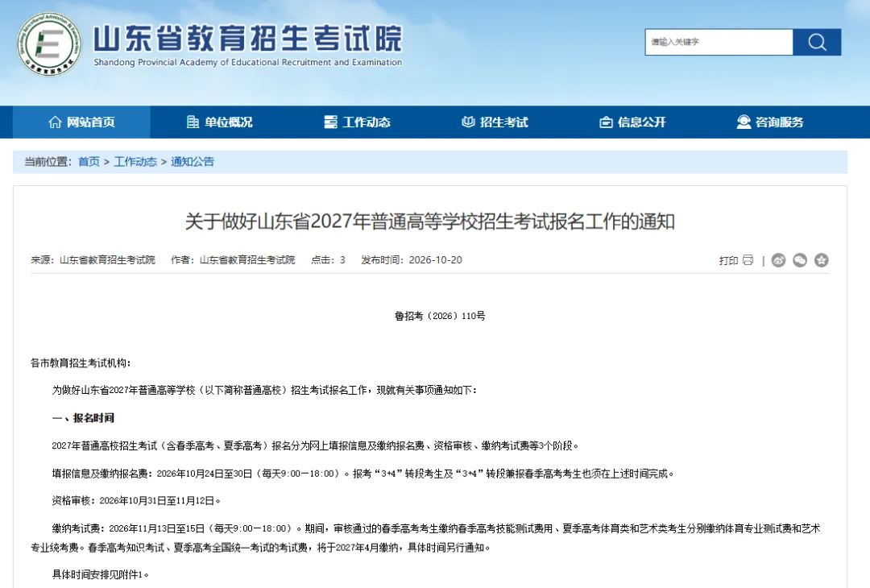870x588 pixels.
Task: Click the 资格审核 date line
Action: [136, 501]
